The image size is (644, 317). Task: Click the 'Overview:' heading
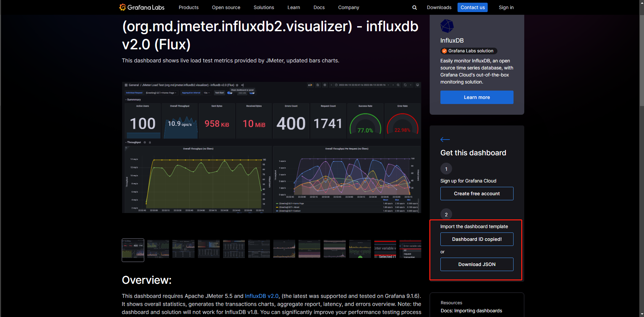tap(147, 280)
